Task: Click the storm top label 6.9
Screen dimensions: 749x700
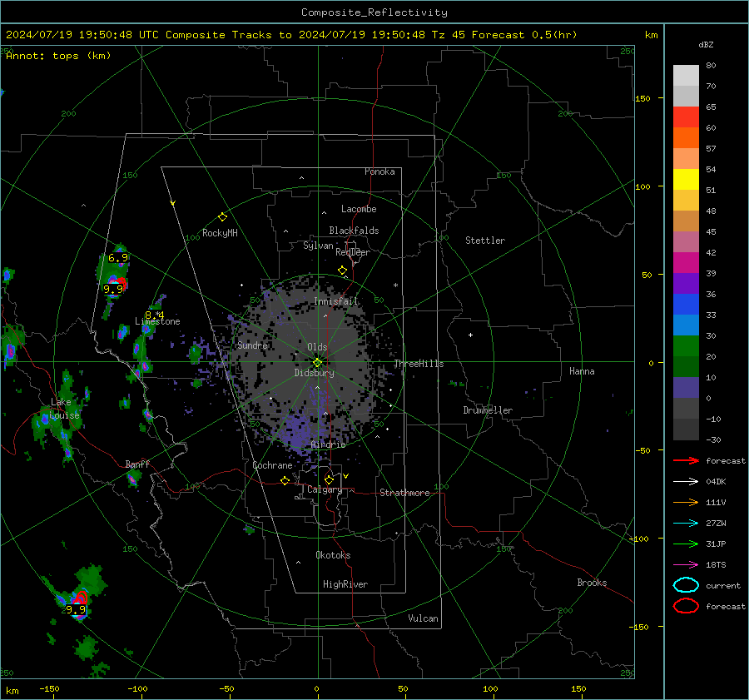Action: [118, 258]
